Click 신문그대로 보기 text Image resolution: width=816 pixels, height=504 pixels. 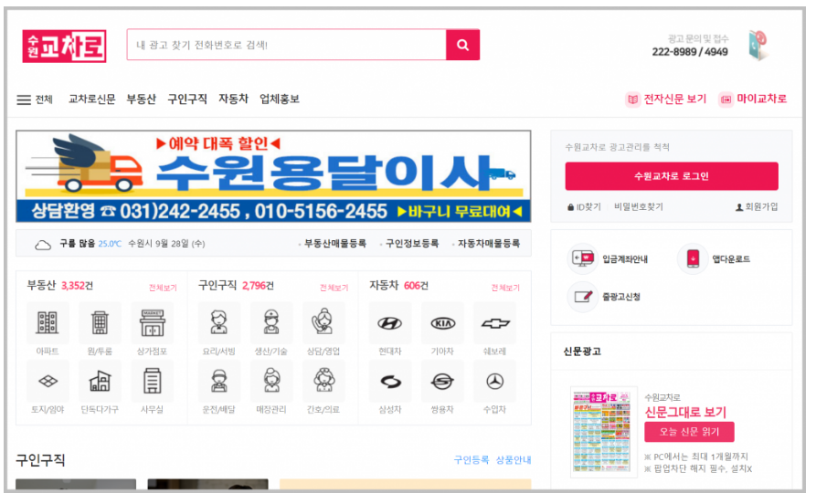[685, 413]
